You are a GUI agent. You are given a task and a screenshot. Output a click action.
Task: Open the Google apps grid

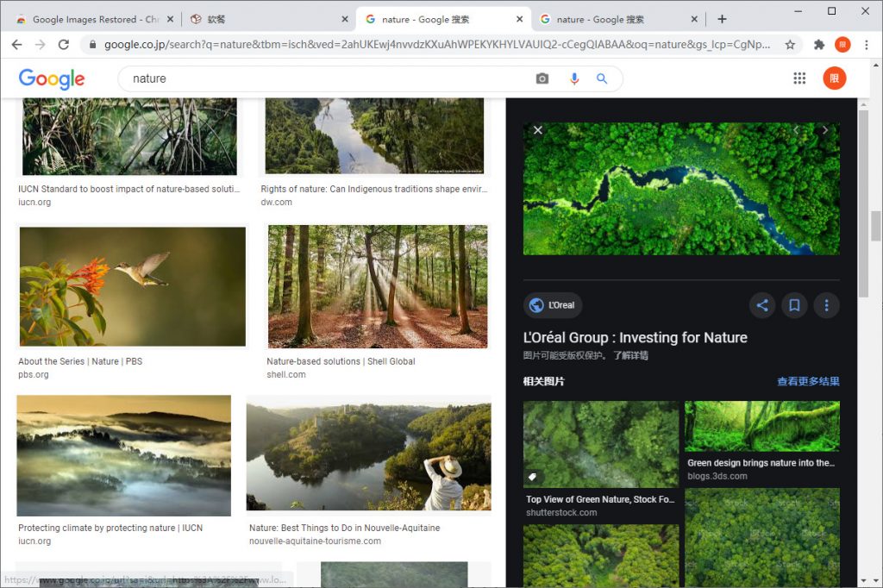pos(799,78)
